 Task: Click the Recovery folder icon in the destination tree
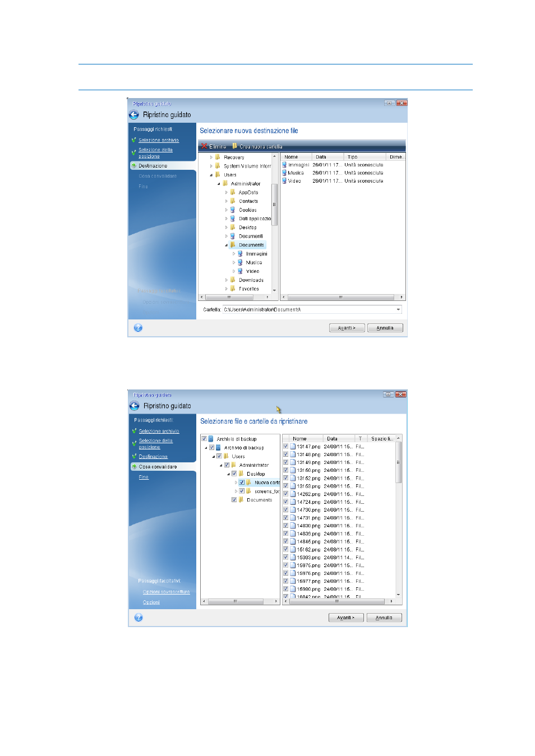click(218, 157)
